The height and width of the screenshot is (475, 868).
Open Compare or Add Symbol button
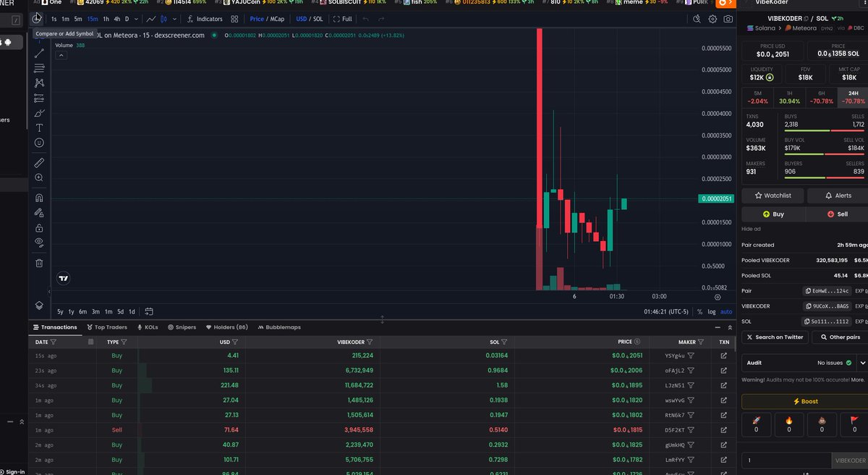coord(37,18)
